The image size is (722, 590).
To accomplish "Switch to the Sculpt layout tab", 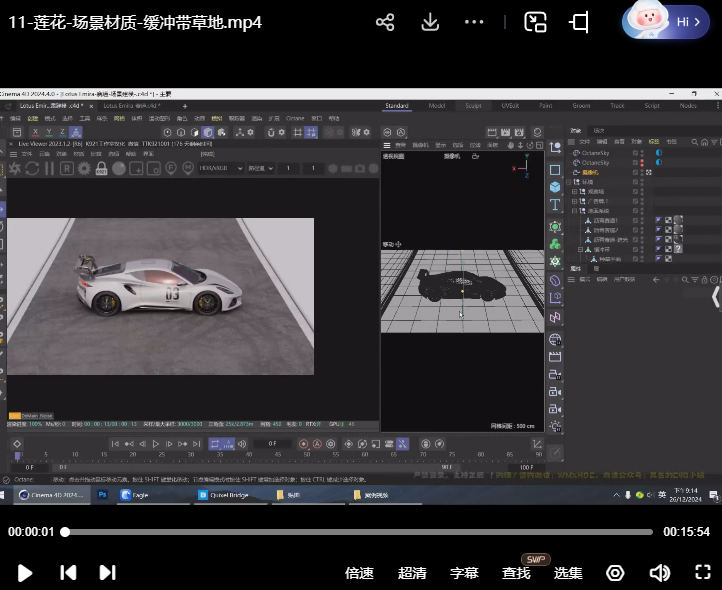I will pos(473,105).
